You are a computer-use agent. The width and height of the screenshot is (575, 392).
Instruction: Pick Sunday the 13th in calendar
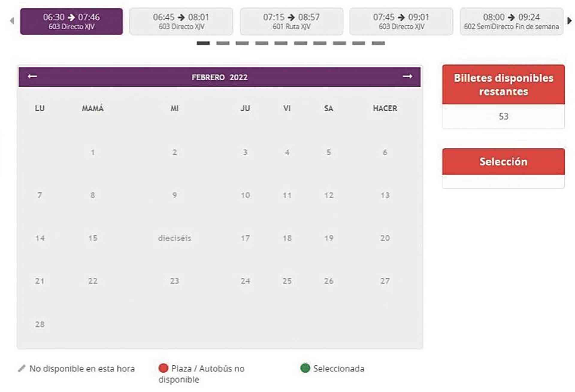pos(385,195)
